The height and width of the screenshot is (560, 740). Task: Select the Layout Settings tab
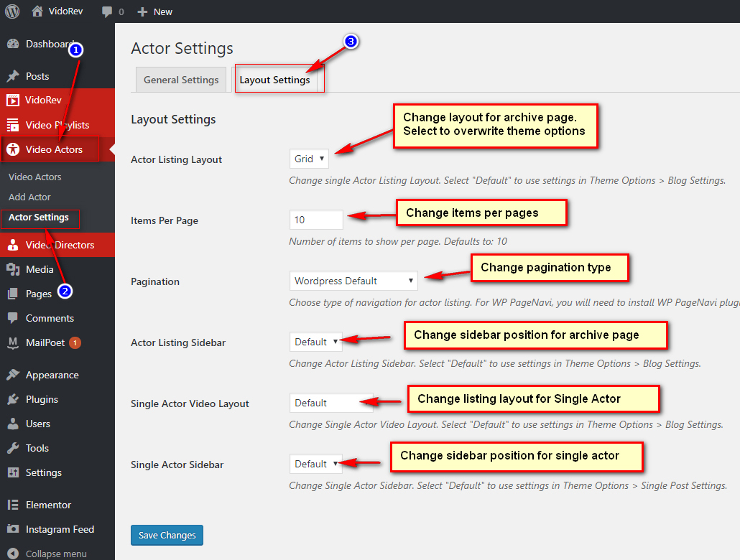(x=274, y=80)
